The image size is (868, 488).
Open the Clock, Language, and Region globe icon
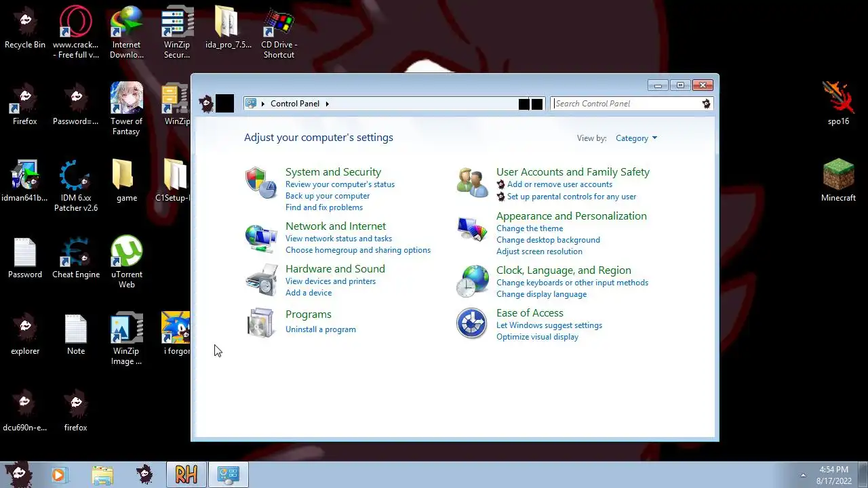(472, 281)
